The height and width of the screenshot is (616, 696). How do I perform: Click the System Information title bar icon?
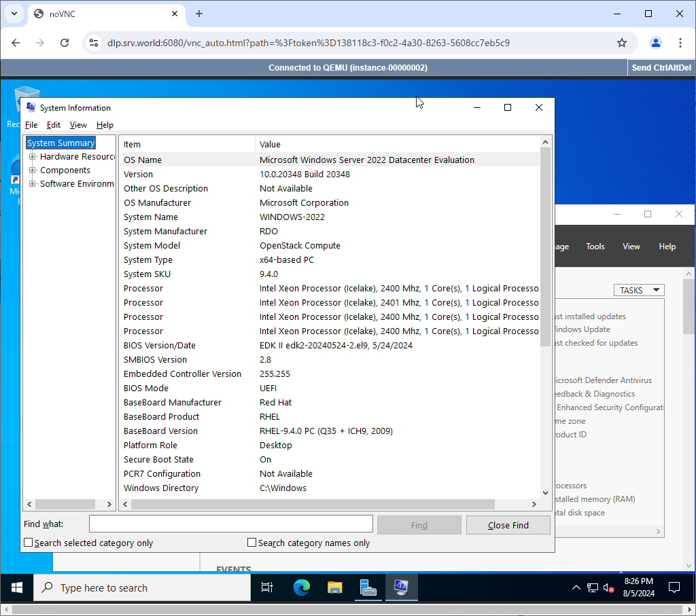[31, 107]
